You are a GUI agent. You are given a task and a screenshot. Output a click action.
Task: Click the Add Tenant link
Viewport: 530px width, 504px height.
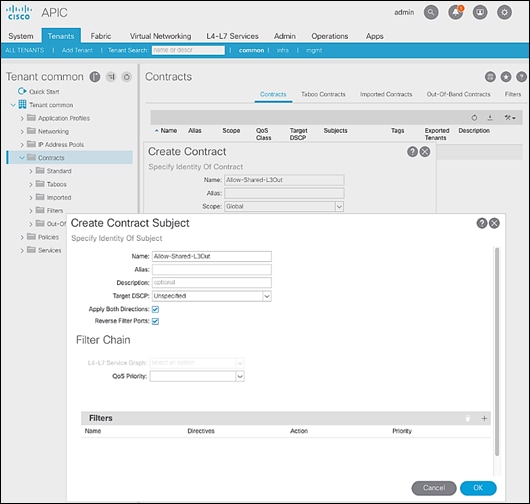[x=77, y=50]
